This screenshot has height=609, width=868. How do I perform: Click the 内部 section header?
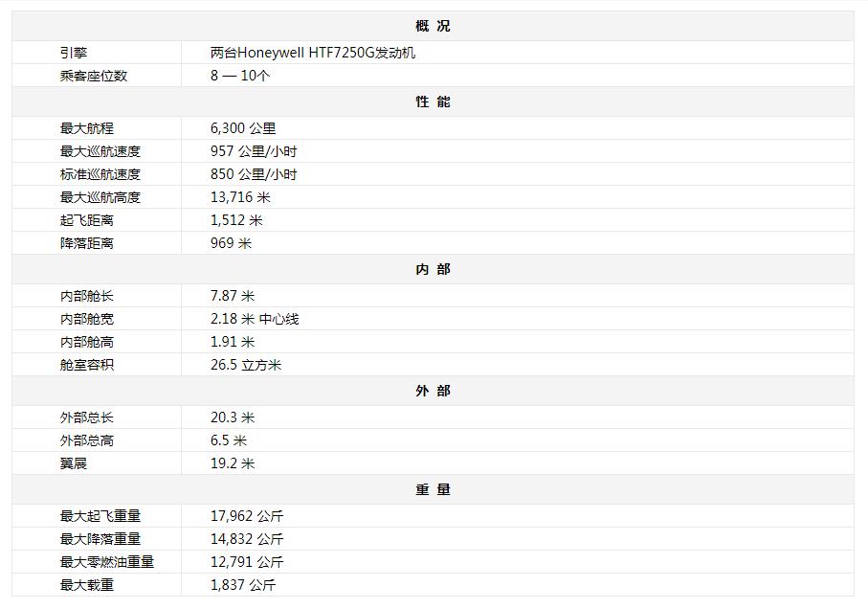[x=433, y=269]
